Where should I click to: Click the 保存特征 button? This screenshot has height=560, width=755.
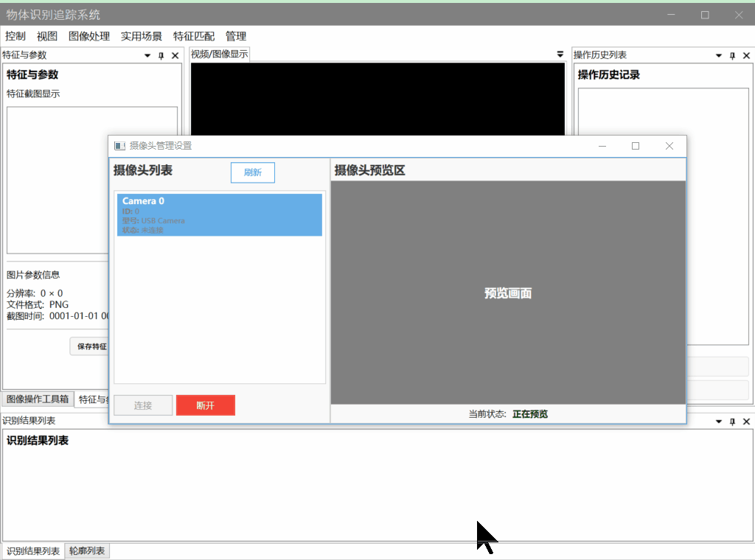(90, 346)
